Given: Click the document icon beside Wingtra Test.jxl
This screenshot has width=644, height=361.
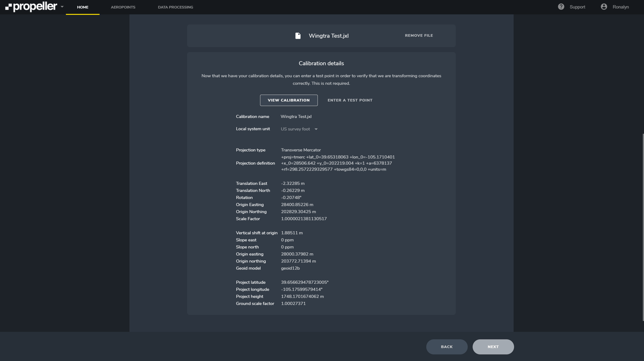Looking at the screenshot, I should 298,36.
